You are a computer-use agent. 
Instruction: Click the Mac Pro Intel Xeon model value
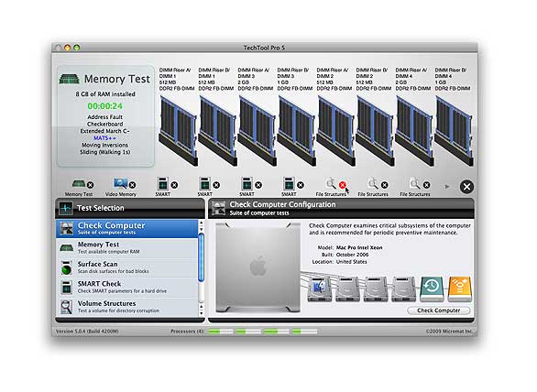(359, 247)
